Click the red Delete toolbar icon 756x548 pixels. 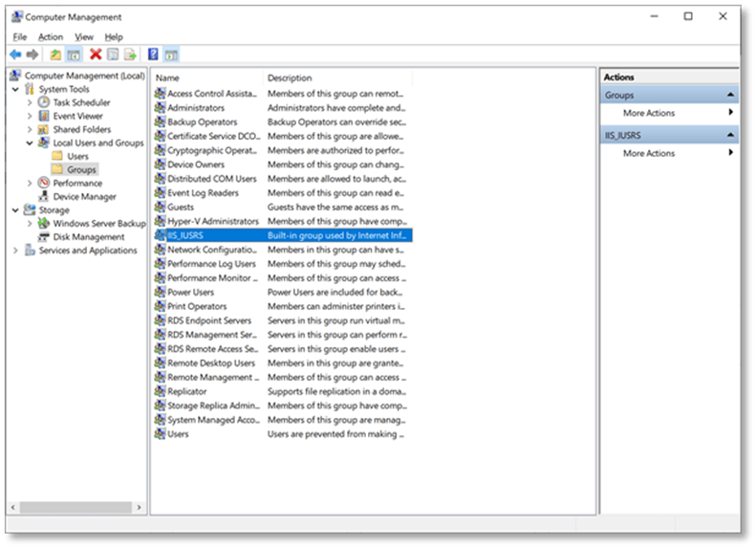(96, 55)
